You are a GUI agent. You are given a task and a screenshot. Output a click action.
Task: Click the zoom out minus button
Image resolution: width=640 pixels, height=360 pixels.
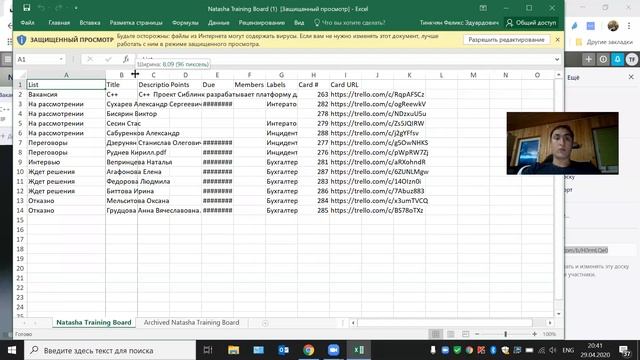477,334
